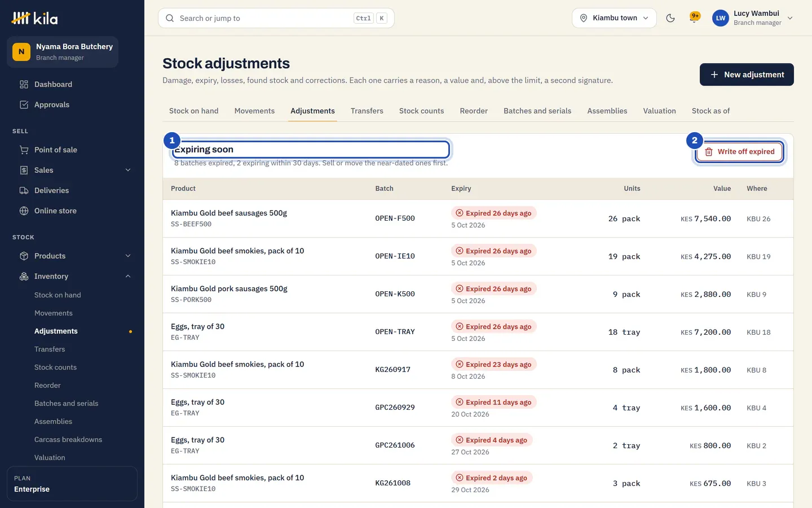
Task: Switch to Stock on hand tab
Action: pos(193,111)
